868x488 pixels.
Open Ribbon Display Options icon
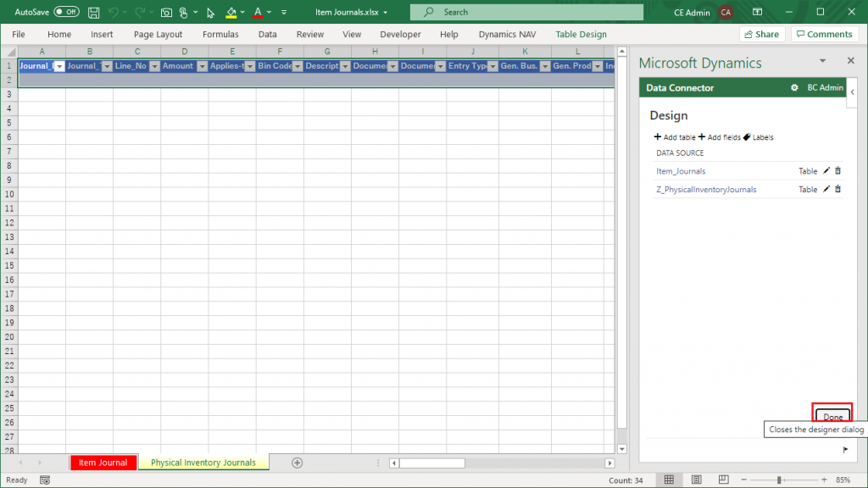tap(757, 12)
